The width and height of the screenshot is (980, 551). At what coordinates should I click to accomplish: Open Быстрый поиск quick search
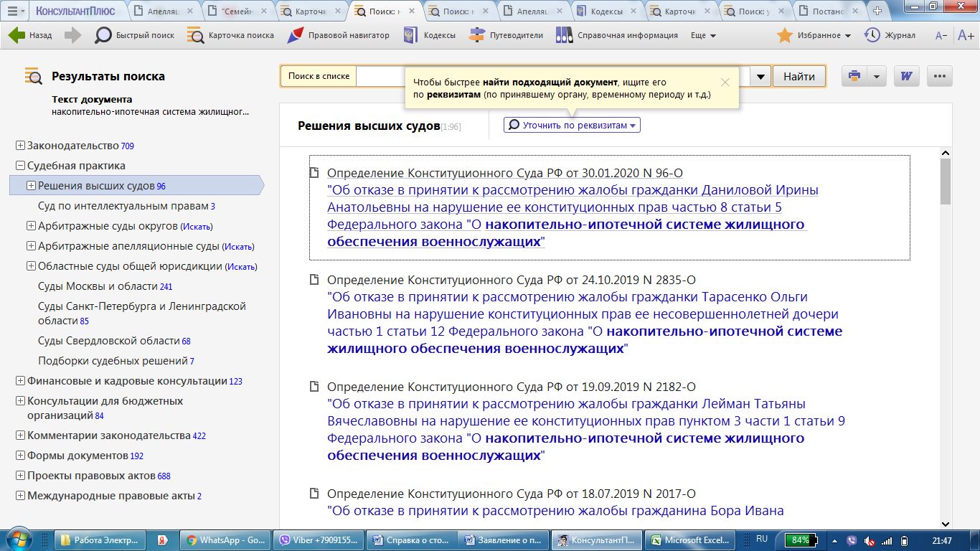(x=135, y=35)
